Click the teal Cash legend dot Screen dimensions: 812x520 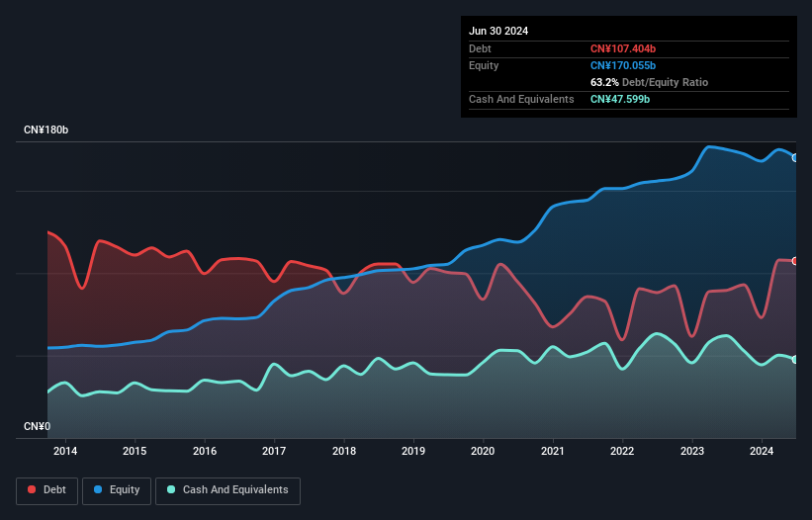171,489
